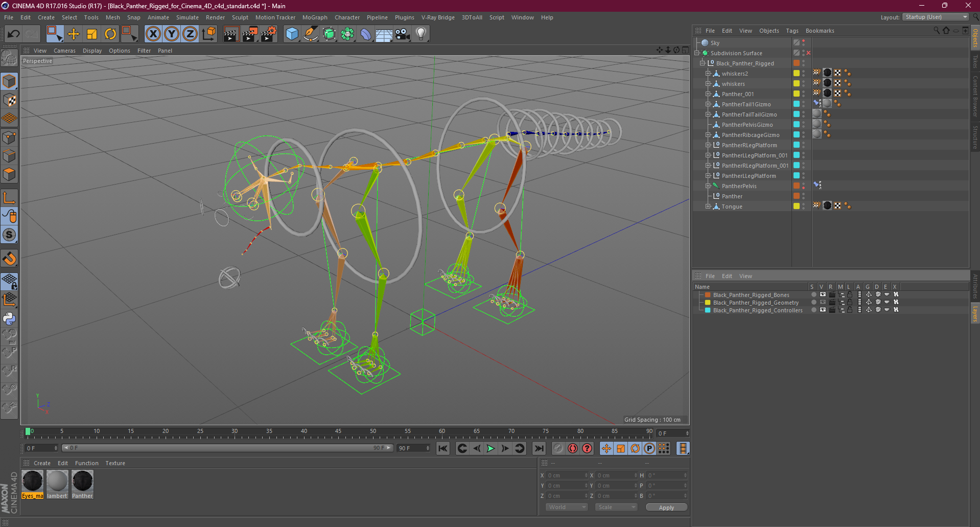The image size is (980, 527).
Task: Open Edit Render Settings icon
Action: point(268,34)
